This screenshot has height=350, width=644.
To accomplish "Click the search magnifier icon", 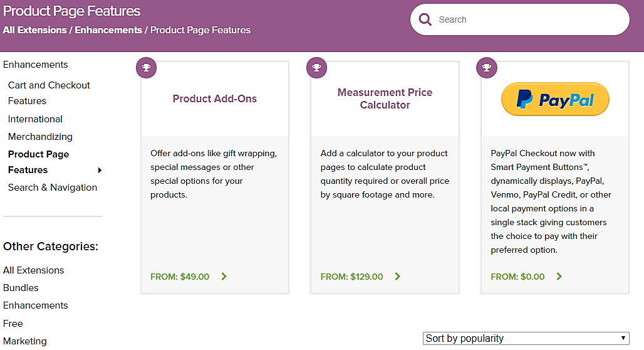I will pos(425,19).
